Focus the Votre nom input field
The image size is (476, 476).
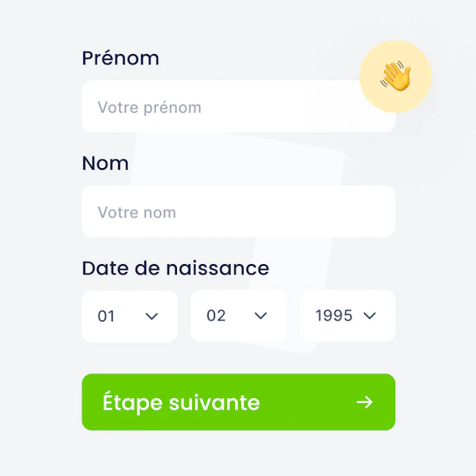(239, 211)
